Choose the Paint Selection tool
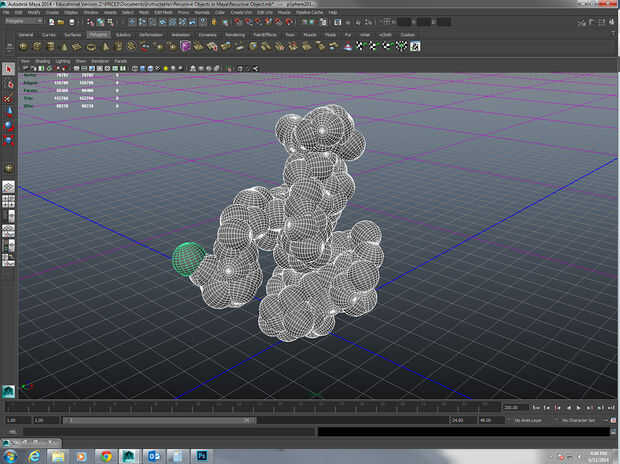Image resolution: width=620 pixels, height=464 pixels. click(x=8, y=97)
